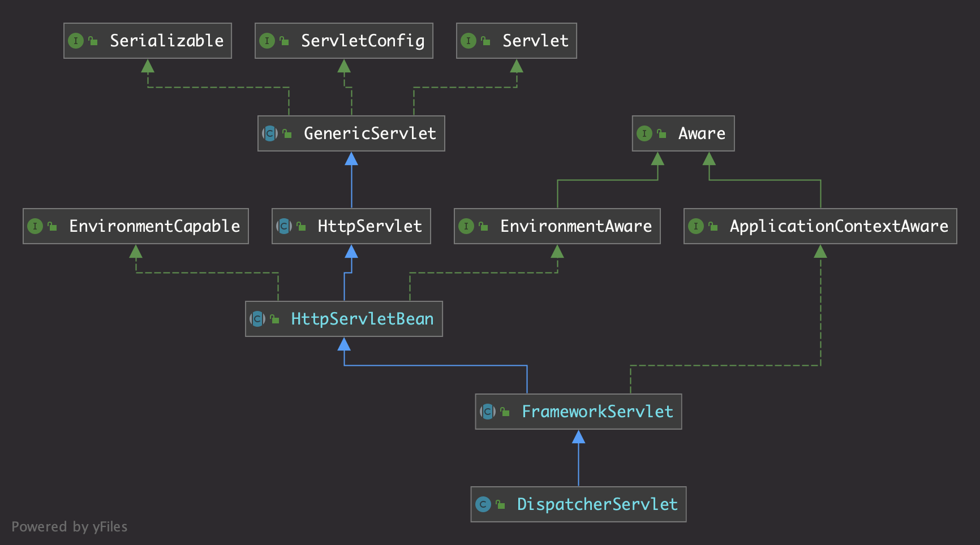This screenshot has height=545, width=980.
Task: Click the class icon on HttpServletBean
Action: [257, 319]
